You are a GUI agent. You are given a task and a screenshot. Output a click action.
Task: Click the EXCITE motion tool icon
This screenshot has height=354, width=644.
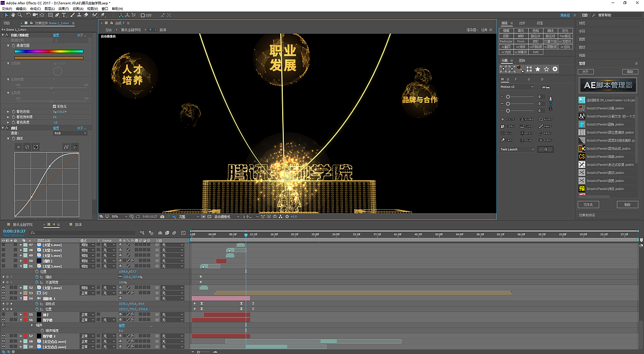pyautogui.click(x=508, y=119)
